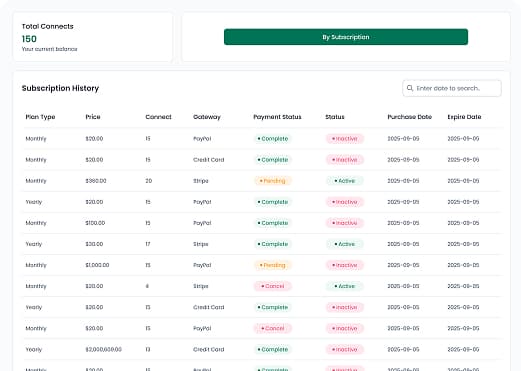The image size is (521, 371).
Task: Click the Cancel badge in the PayPal row
Action: click(273, 328)
